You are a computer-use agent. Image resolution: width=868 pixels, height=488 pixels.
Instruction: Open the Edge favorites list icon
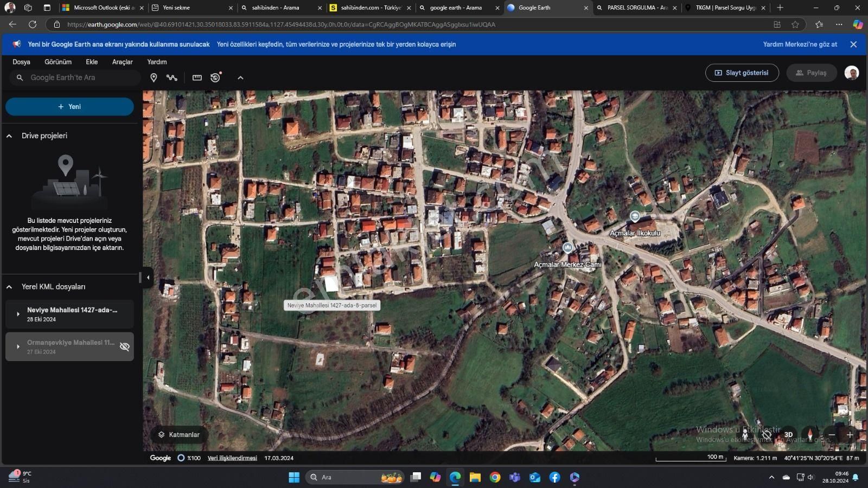point(819,24)
